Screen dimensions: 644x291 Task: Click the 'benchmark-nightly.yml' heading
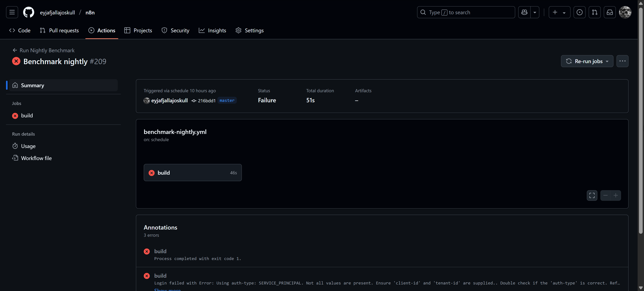(175, 132)
